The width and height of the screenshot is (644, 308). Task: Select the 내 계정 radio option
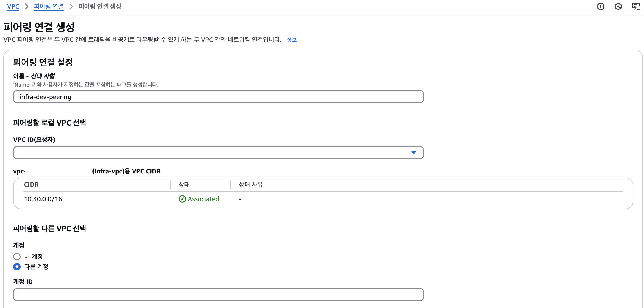tap(17, 257)
